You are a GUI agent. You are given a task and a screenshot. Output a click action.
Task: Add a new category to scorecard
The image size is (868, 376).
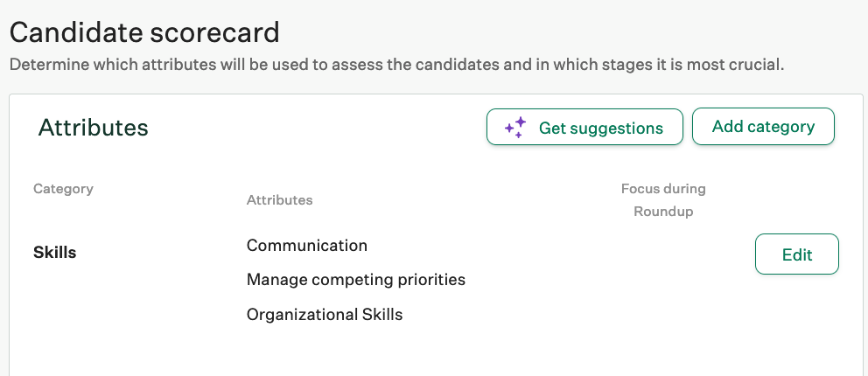coord(763,127)
